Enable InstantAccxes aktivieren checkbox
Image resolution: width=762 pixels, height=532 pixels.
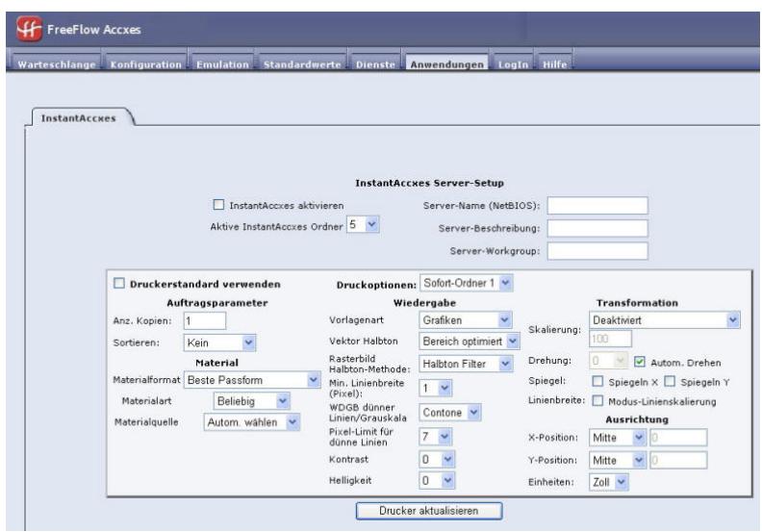218,205
